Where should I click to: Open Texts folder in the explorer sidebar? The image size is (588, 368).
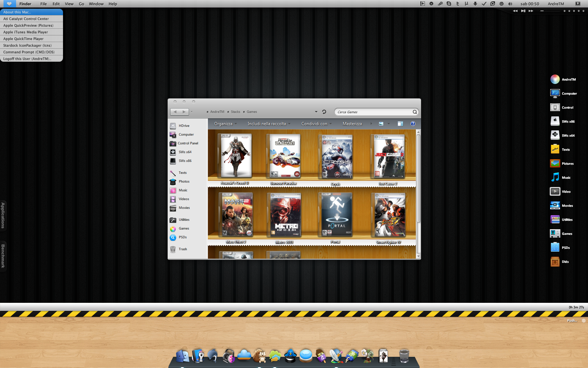(x=178, y=173)
